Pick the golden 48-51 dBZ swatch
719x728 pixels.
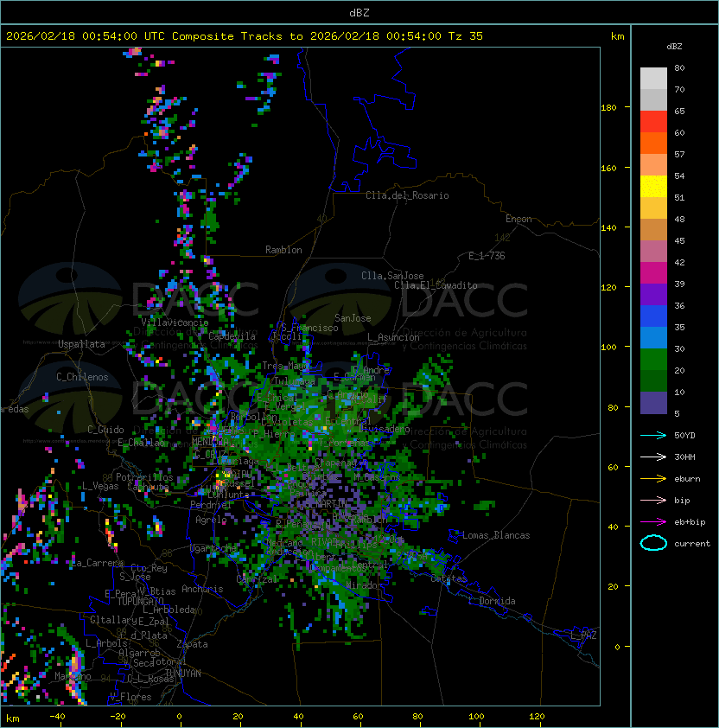click(653, 208)
